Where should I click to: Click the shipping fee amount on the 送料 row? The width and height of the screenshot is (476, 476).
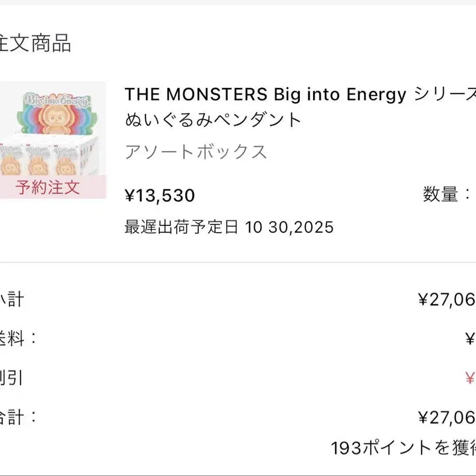[470, 339]
